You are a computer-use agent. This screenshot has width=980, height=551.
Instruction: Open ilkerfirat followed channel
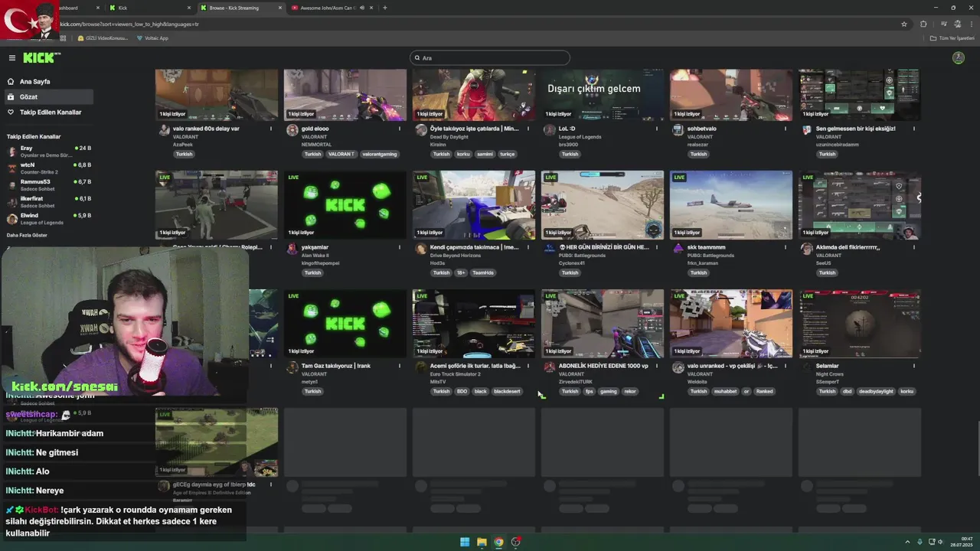pos(47,201)
